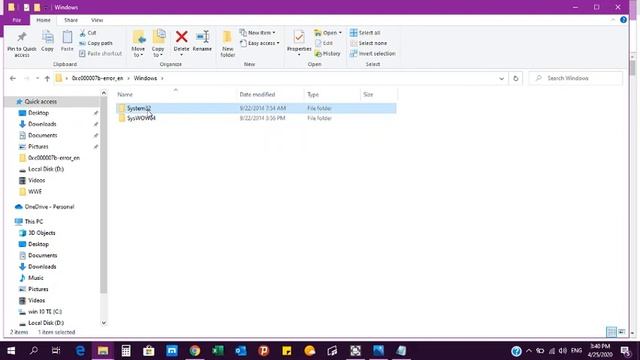The width and height of the screenshot is (640, 360).
Task: Click the Help question mark icon
Action: 623,20
